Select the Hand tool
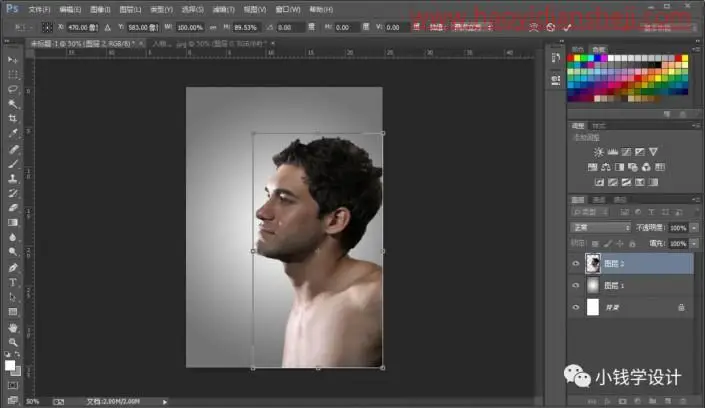 click(13, 328)
